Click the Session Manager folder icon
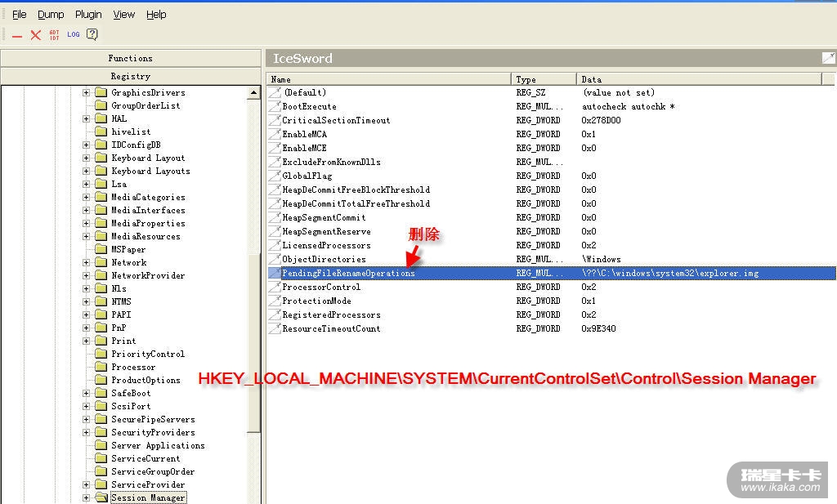 (101, 497)
